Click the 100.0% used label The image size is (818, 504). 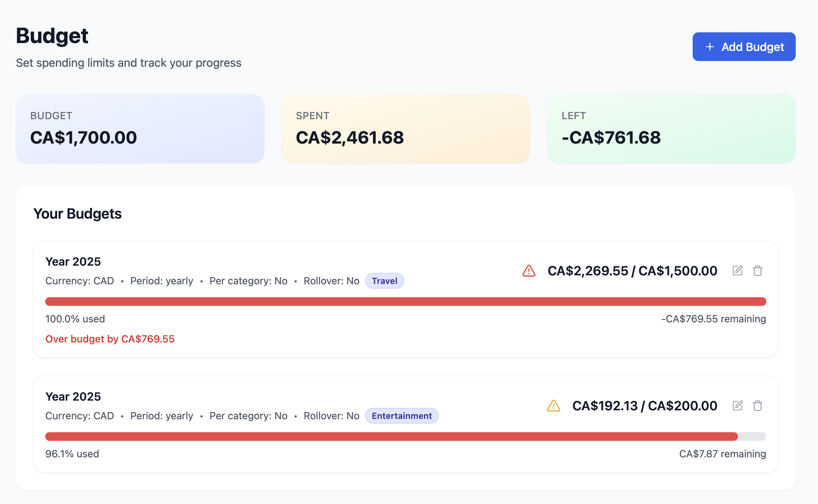click(75, 318)
